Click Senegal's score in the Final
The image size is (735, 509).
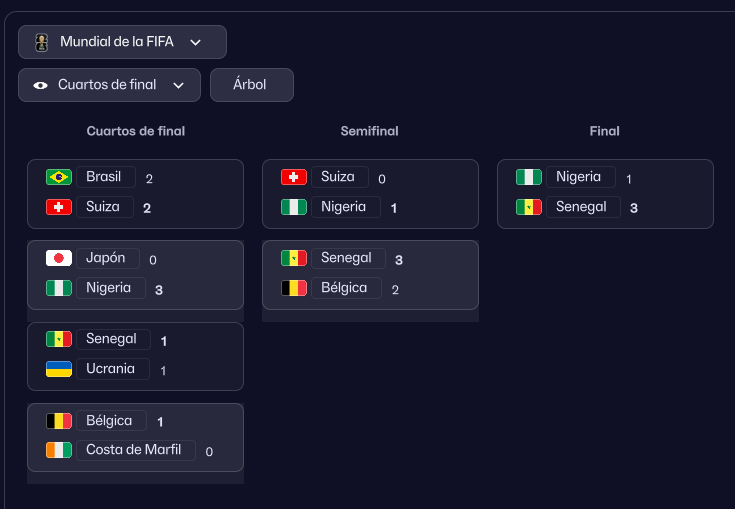click(x=634, y=208)
